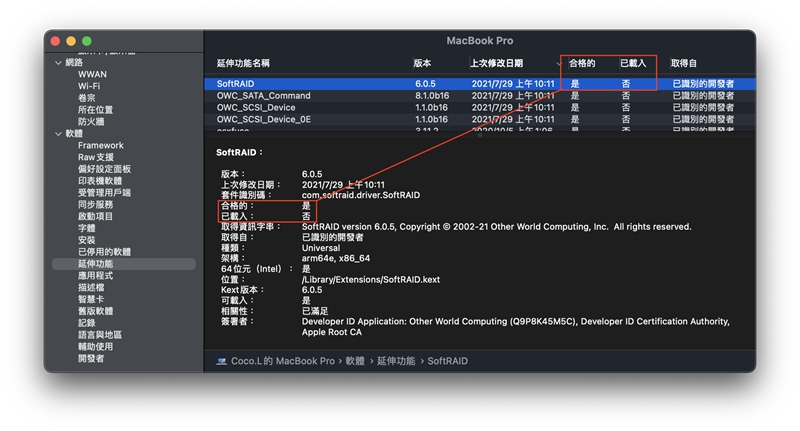Click arm64e, x86_64 architecture value

pyautogui.click(x=336, y=259)
